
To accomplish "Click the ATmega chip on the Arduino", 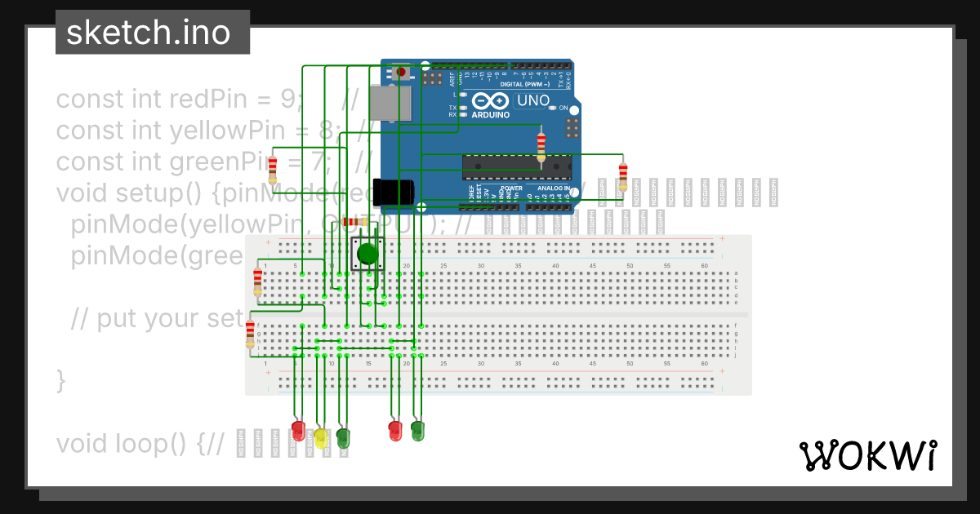I will pyautogui.click(x=516, y=166).
